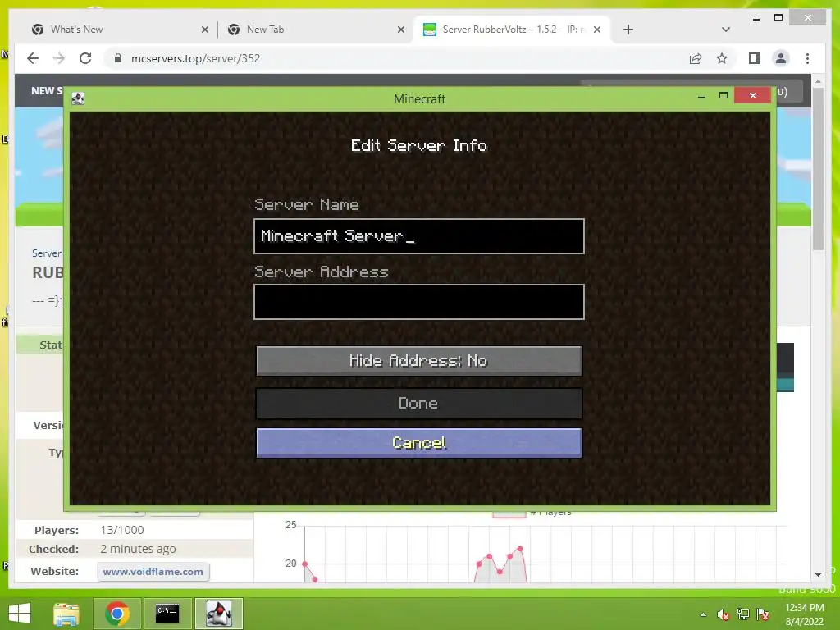The image size is (840, 630).
Task: Close the New Tab browser tab
Action: pos(400,30)
